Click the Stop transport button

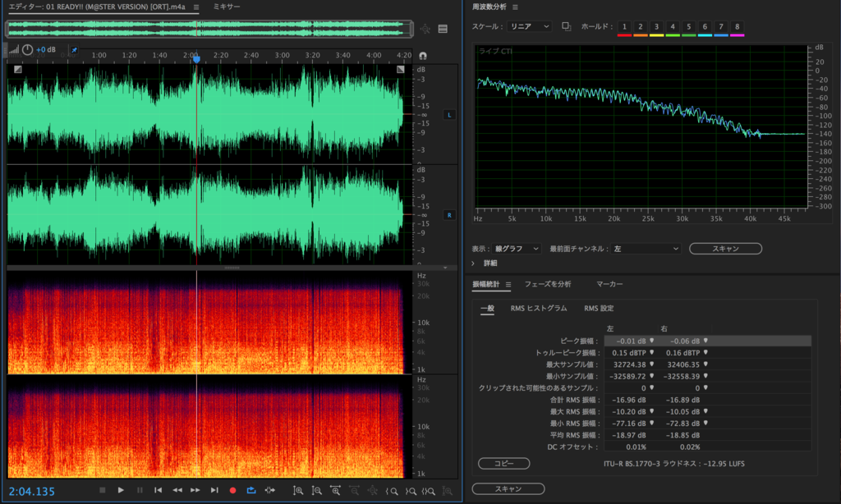[x=103, y=490]
